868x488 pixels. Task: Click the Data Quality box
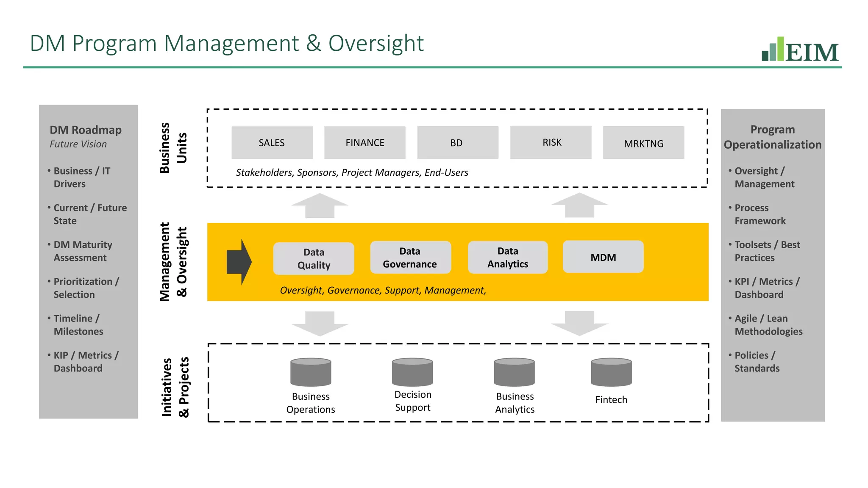pos(314,258)
